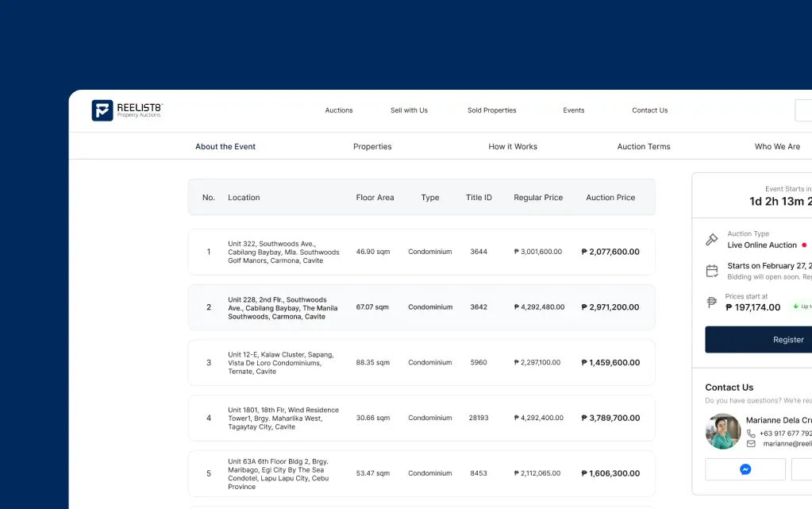The width and height of the screenshot is (812, 509).
Task: Click the Auction Price column header
Action: [610, 198]
